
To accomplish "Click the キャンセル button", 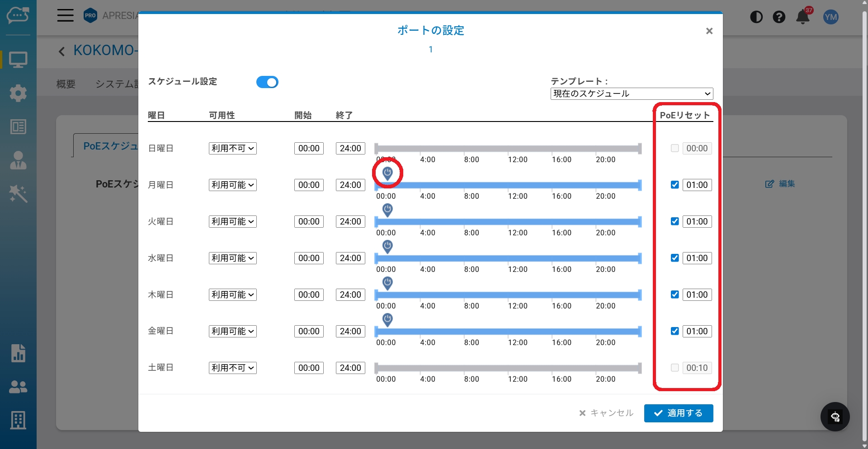I will [606, 413].
